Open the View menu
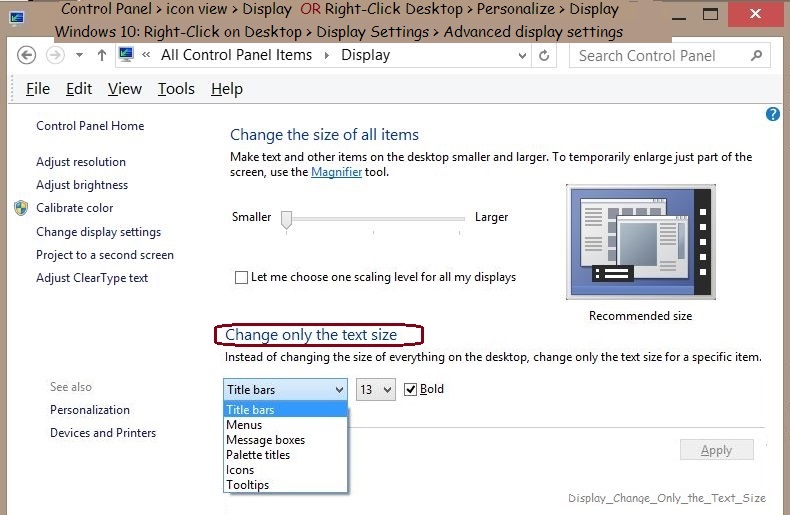This screenshot has height=515, width=790. 124,89
